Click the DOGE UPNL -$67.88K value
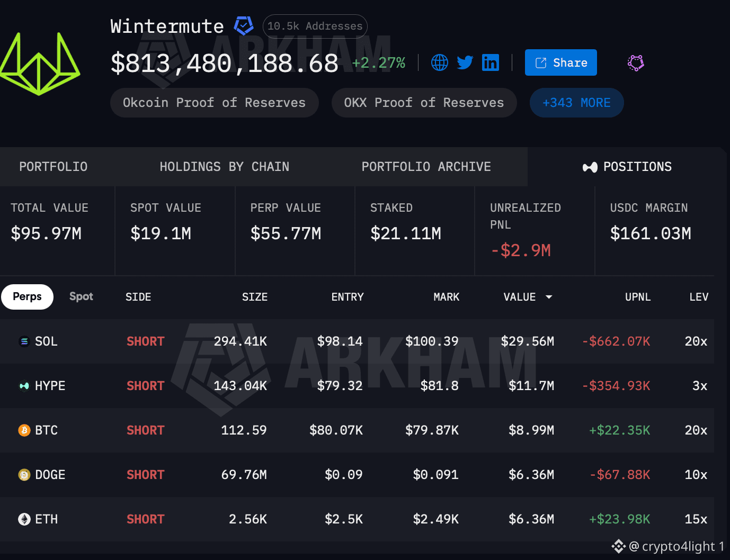 click(x=620, y=475)
